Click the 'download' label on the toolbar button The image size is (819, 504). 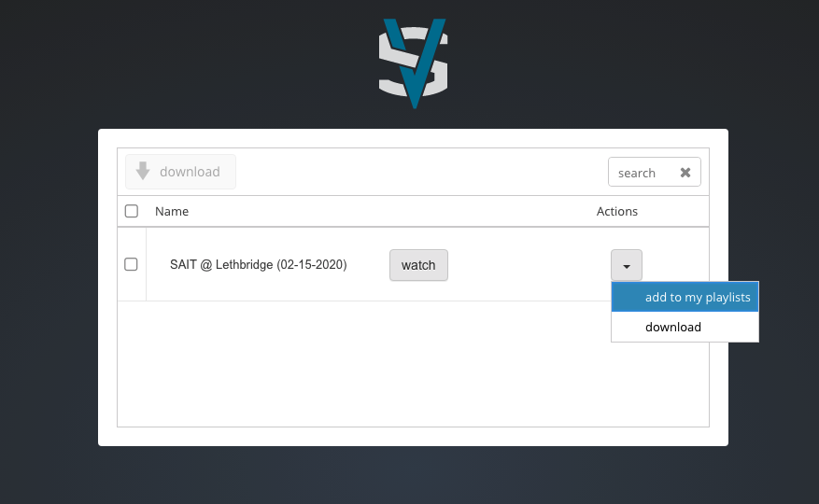pyautogui.click(x=190, y=172)
